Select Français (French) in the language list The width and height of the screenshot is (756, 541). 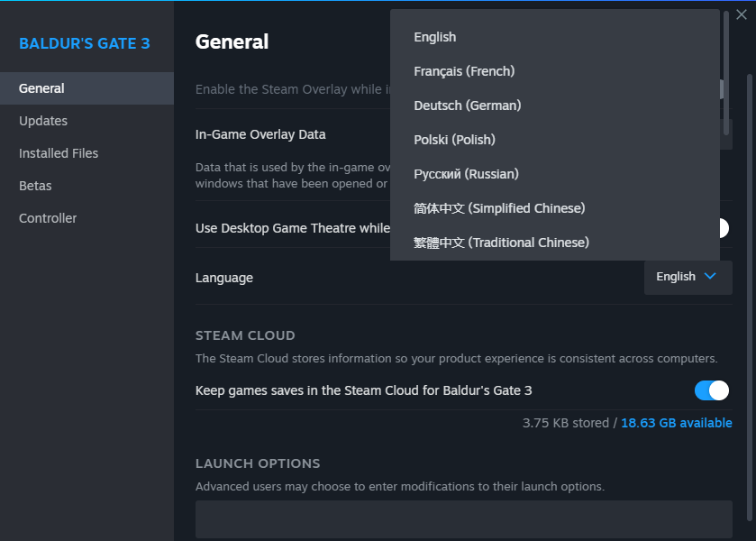pos(554,71)
